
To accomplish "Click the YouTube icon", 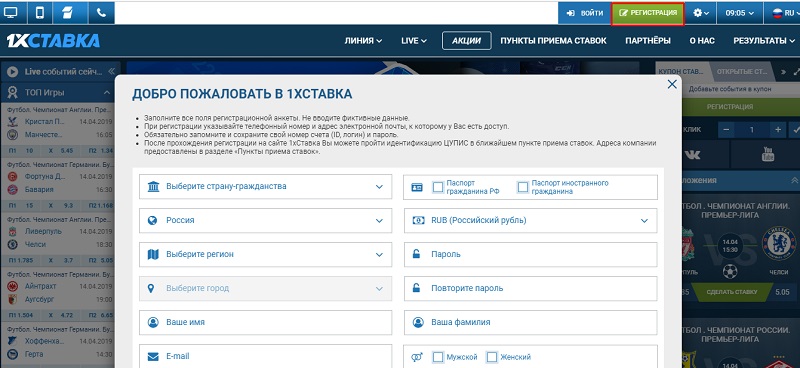I will click(x=767, y=154).
